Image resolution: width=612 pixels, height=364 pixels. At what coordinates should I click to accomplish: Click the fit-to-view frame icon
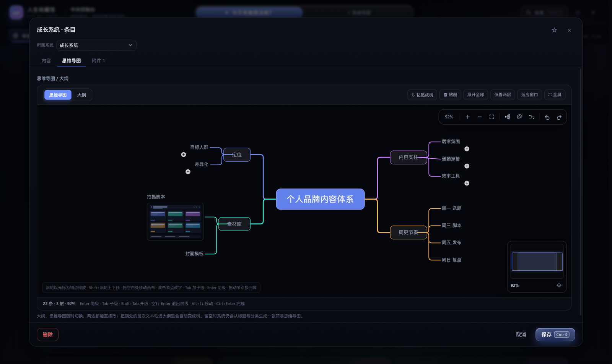click(492, 117)
